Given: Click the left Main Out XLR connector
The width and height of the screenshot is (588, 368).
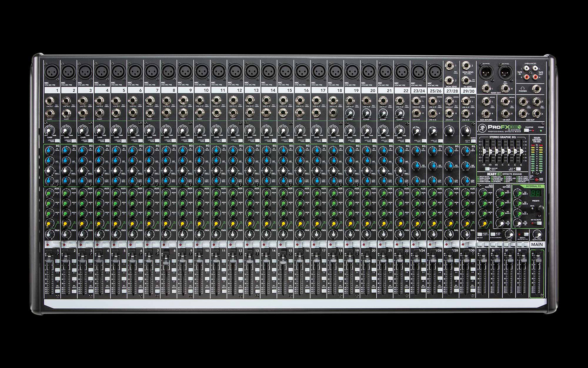Looking at the screenshot, I should (486, 72).
